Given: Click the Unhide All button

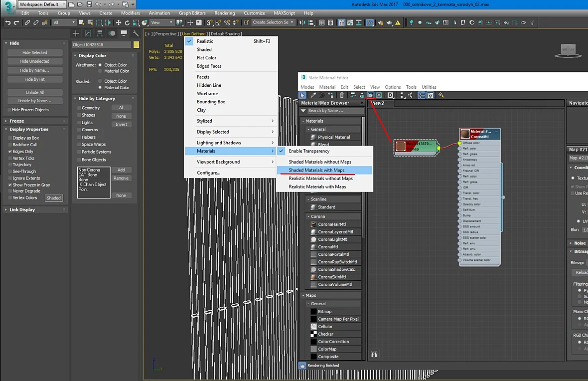Looking at the screenshot, I should [x=34, y=92].
